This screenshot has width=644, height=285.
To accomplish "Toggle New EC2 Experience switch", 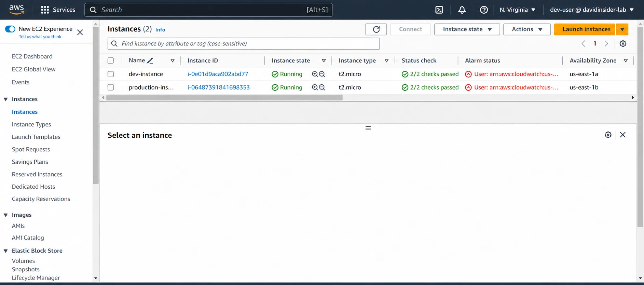I will tap(10, 29).
